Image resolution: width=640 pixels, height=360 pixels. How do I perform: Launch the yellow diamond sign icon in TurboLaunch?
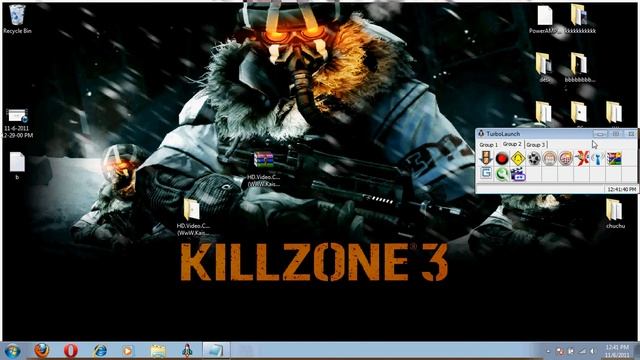coord(518,158)
